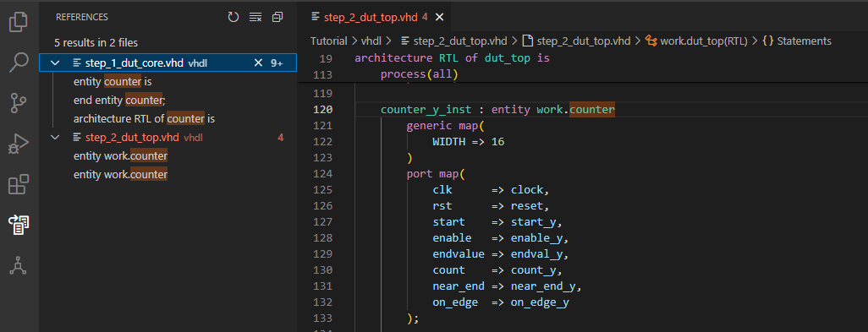The image size is (868, 332).
Task: Open the Source Control view
Action: point(19,103)
